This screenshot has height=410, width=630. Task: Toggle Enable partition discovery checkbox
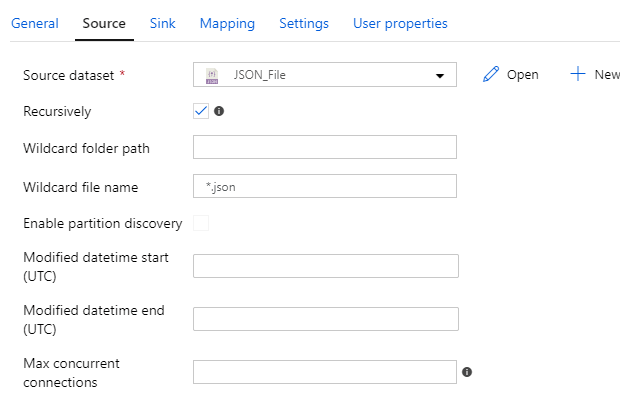pos(201,223)
